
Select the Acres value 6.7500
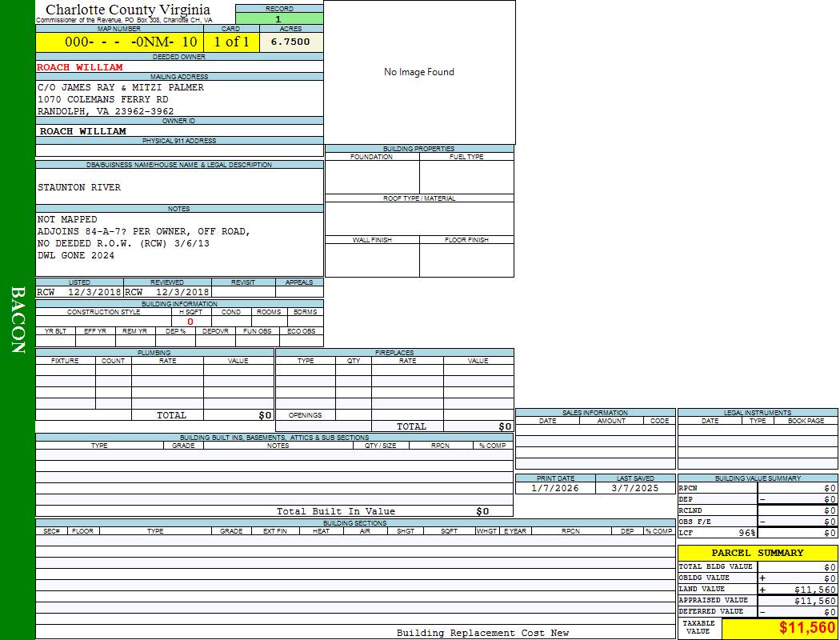point(290,42)
